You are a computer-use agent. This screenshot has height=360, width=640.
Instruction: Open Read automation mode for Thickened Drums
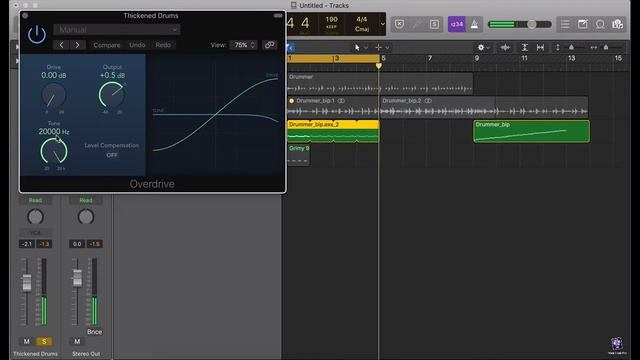pos(35,200)
